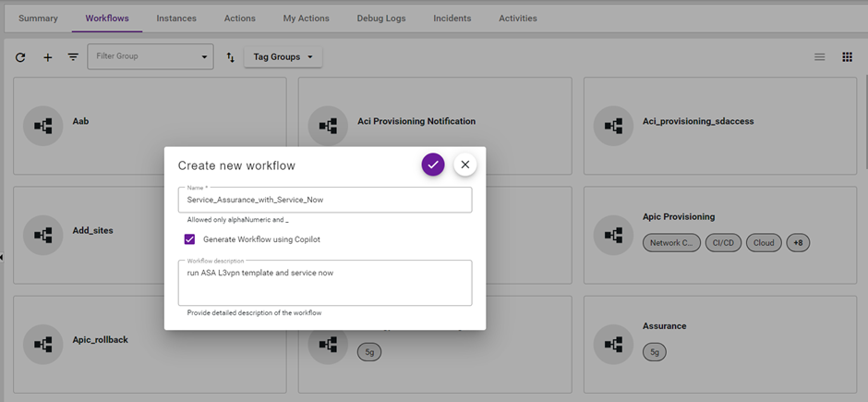This screenshot has height=402, width=868.
Task: Click in the Workflow description text area
Action: coord(325,283)
